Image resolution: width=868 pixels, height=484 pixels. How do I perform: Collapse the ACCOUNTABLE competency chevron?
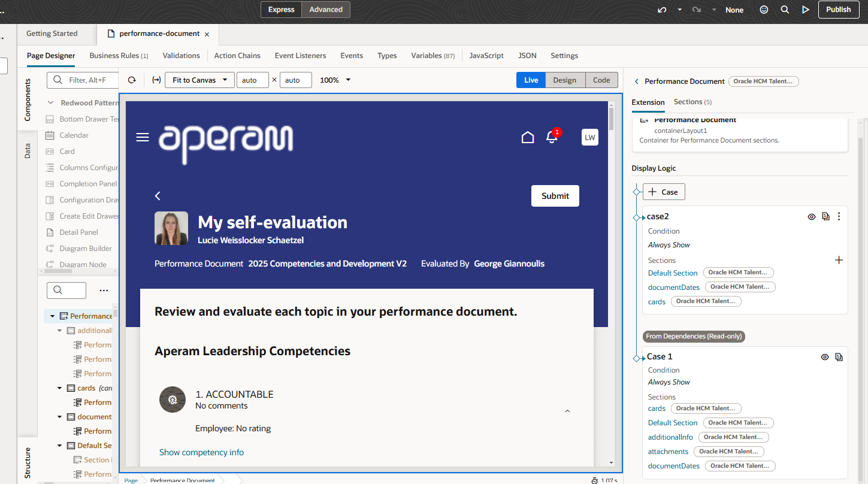point(567,411)
